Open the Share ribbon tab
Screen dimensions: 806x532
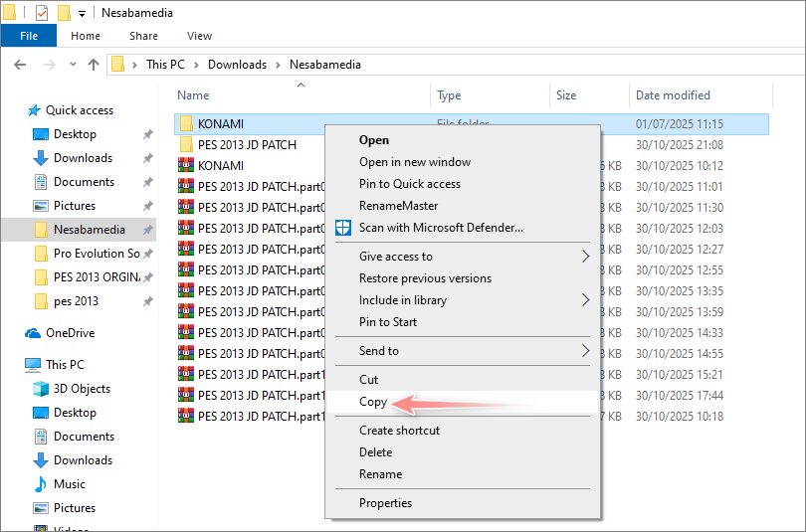point(143,36)
